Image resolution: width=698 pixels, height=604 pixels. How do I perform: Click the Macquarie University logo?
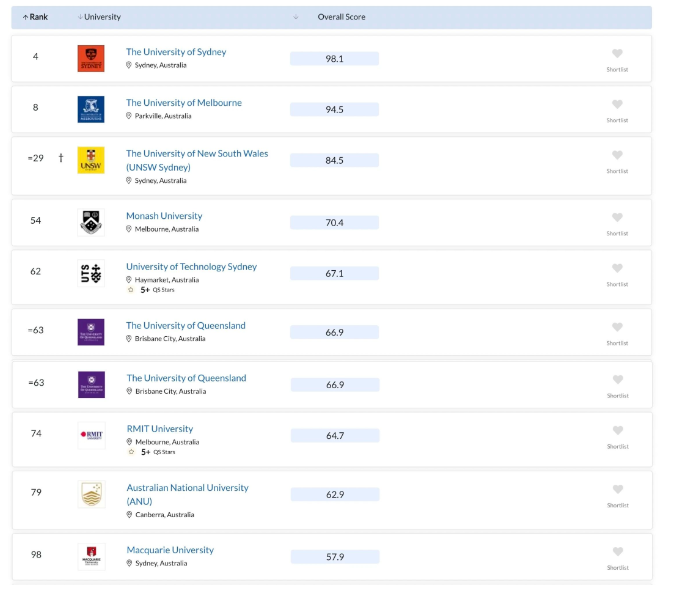point(92,556)
